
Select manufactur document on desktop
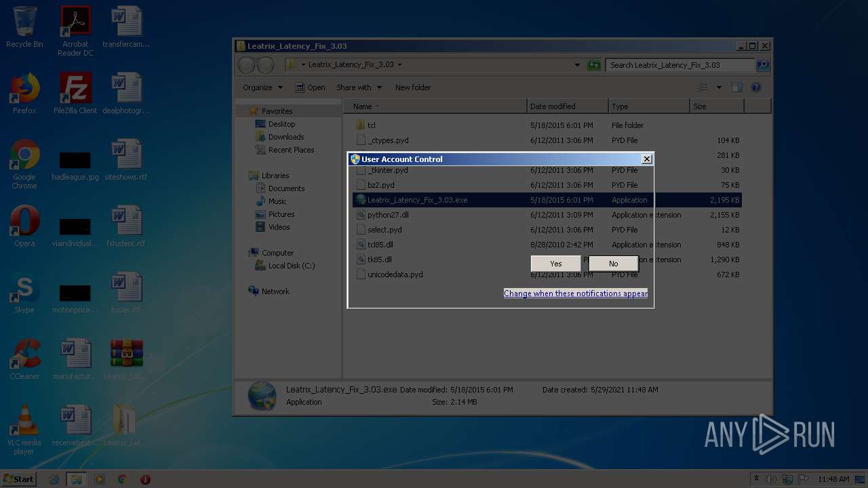[75, 359]
